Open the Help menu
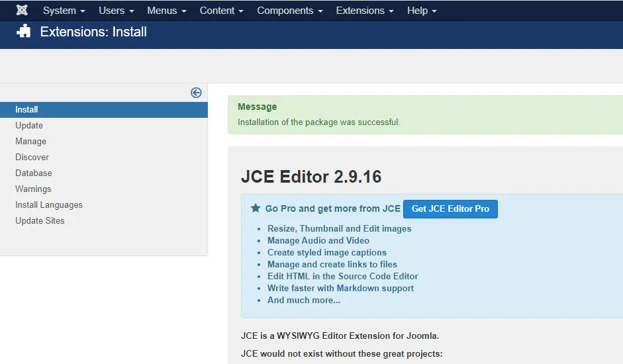623x364 pixels. pos(422,11)
